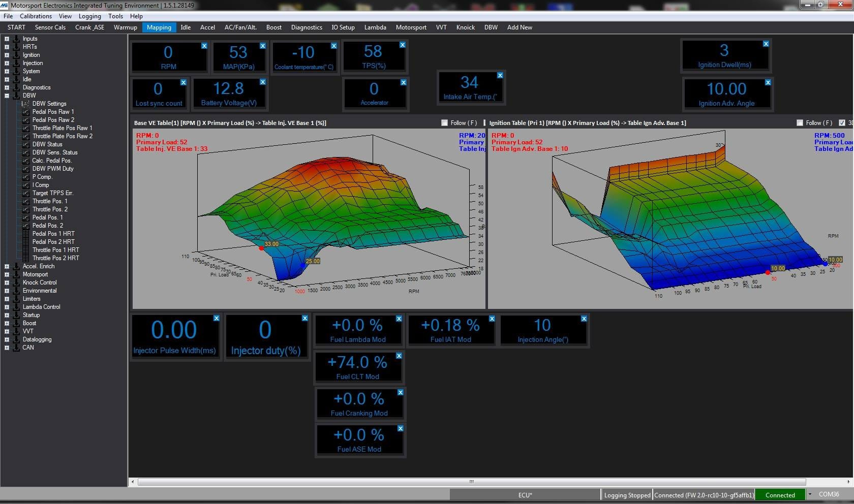Close the Ignition Dwell(ms) gauge
854x504 pixels.
[x=766, y=44]
